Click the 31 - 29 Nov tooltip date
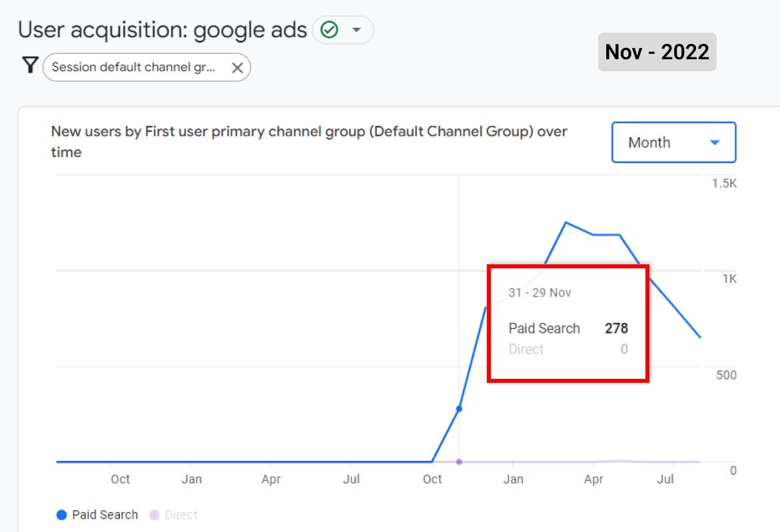 (x=540, y=292)
